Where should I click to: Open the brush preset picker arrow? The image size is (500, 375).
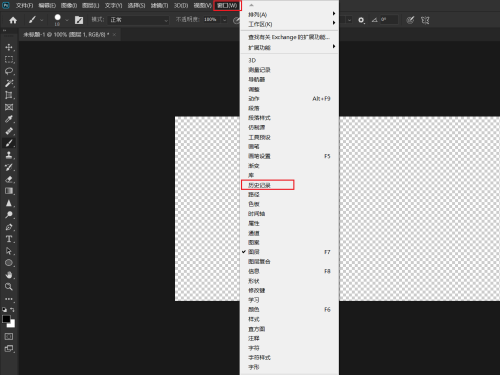click(67, 20)
